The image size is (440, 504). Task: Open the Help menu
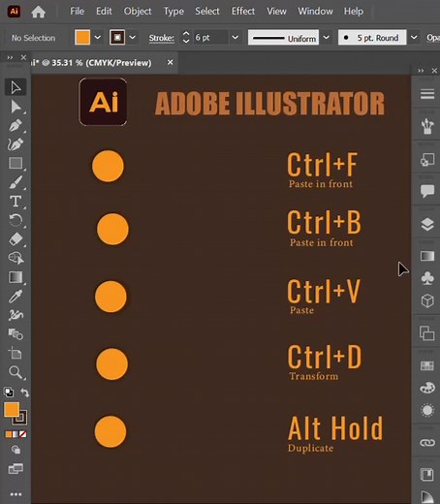pyautogui.click(x=354, y=12)
